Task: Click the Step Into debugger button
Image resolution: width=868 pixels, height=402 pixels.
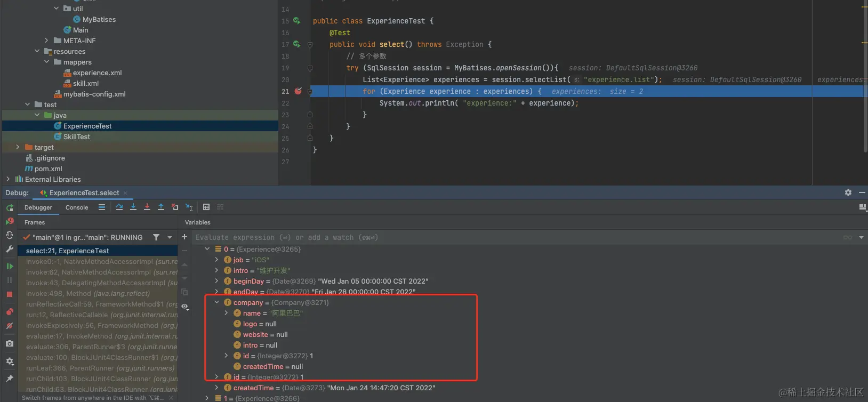Action: (x=133, y=207)
